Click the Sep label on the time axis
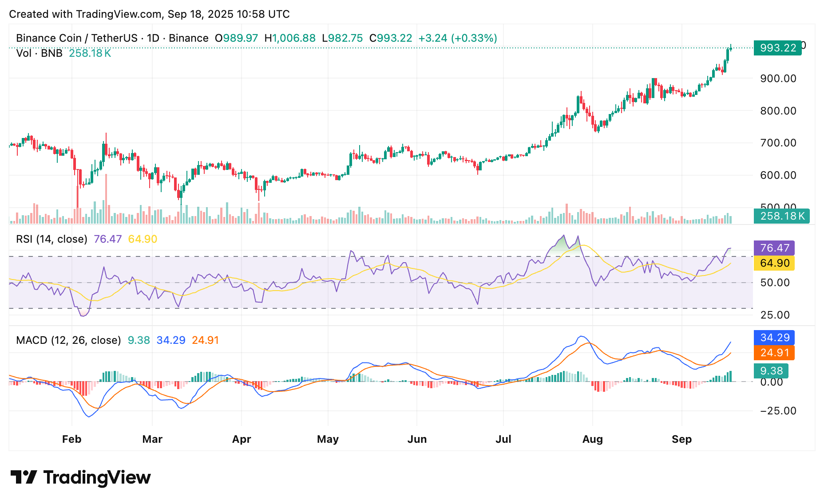 (x=682, y=439)
